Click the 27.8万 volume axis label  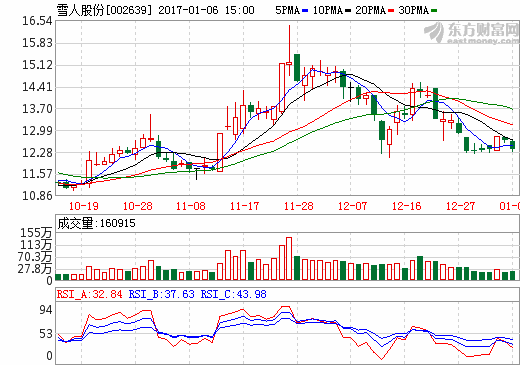(x=35, y=269)
